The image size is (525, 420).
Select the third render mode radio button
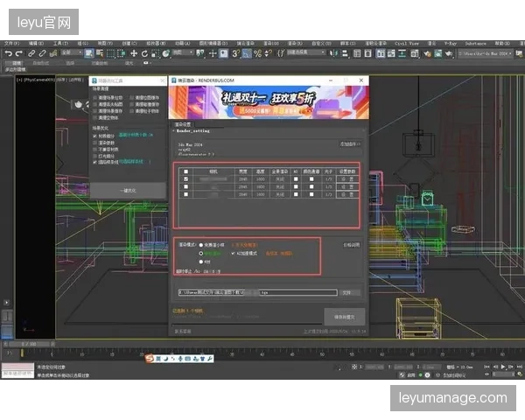(x=201, y=262)
